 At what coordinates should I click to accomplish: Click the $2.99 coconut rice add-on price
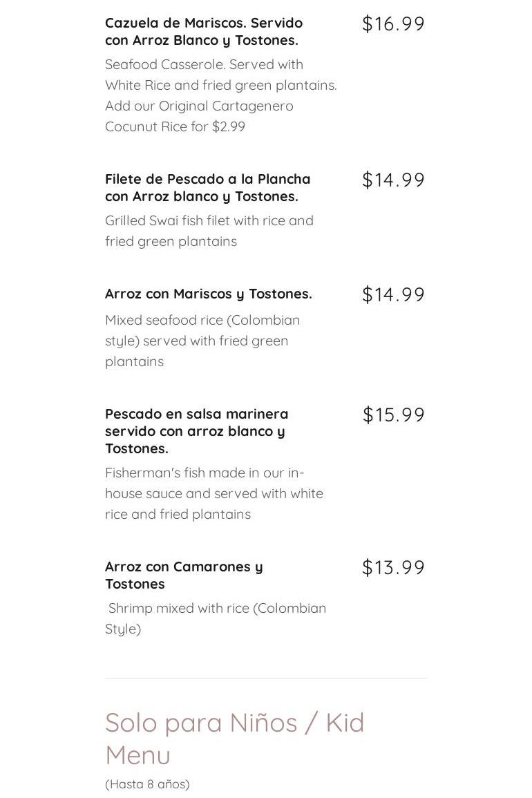coord(229,127)
